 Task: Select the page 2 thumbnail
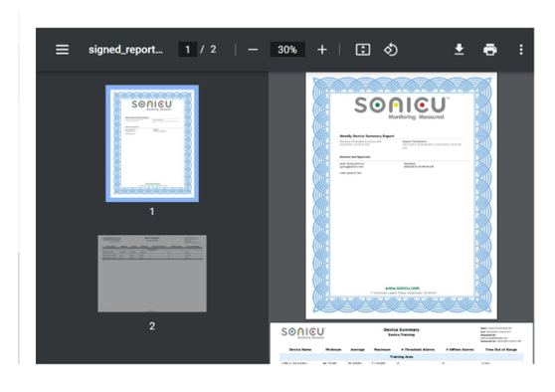[152, 274]
